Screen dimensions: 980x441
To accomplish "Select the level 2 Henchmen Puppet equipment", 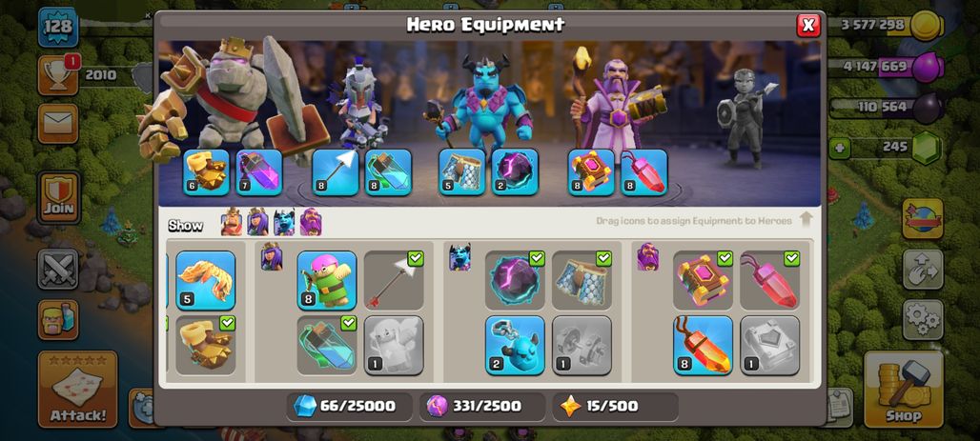I will [515, 345].
